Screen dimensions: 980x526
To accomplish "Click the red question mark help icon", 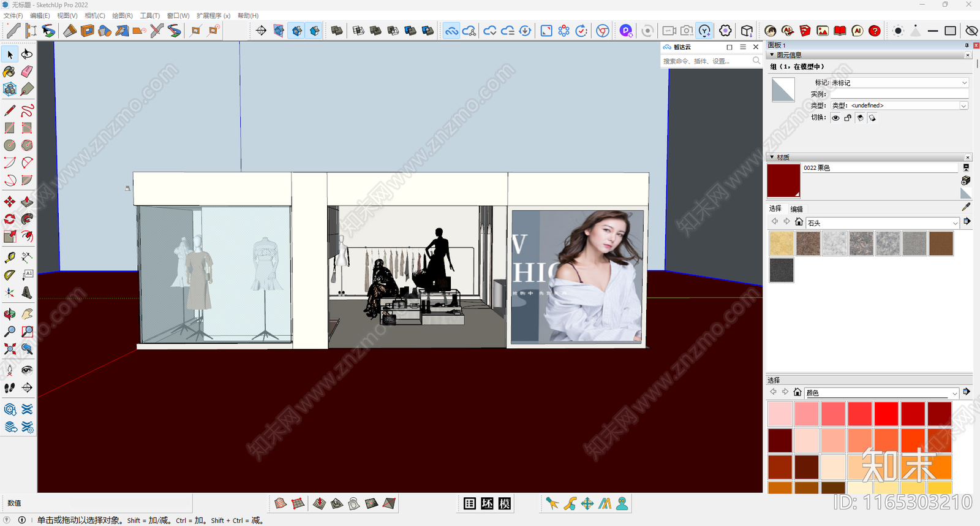I will click(x=875, y=31).
